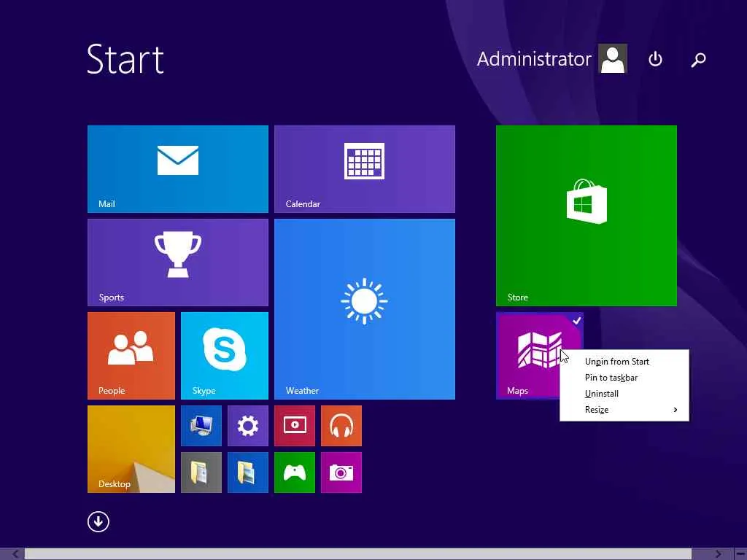
Task: Launch the Music headphones tile
Action: [x=341, y=426]
